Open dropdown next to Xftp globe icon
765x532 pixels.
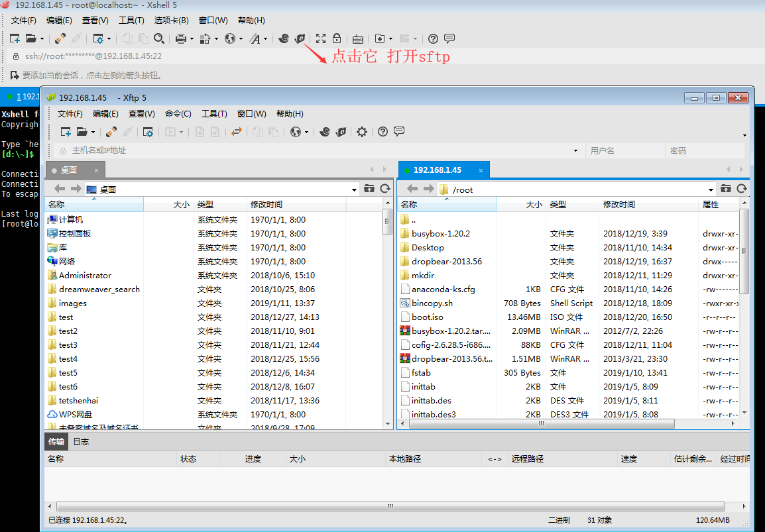pyautogui.click(x=306, y=132)
